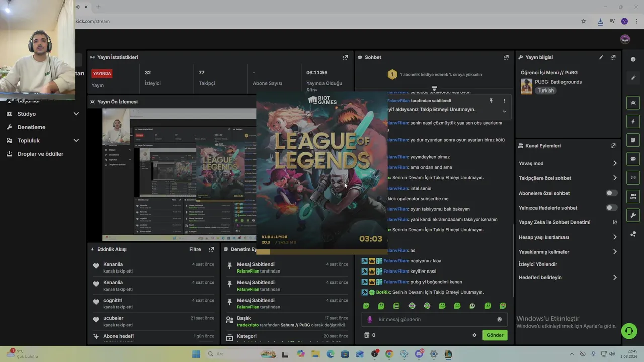Click ucubeler follow entry in activity feed
The image size is (644, 362).
[153, 321]
